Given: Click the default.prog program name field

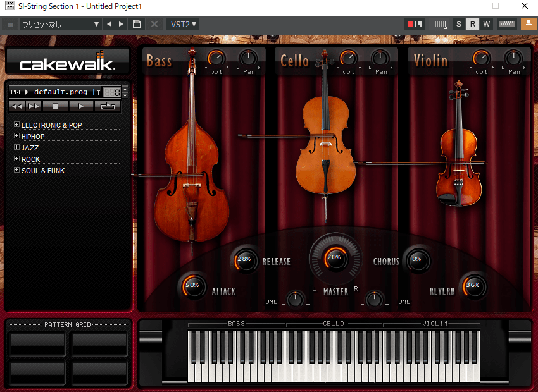Looking at the screenshot, I should (63, 92).
